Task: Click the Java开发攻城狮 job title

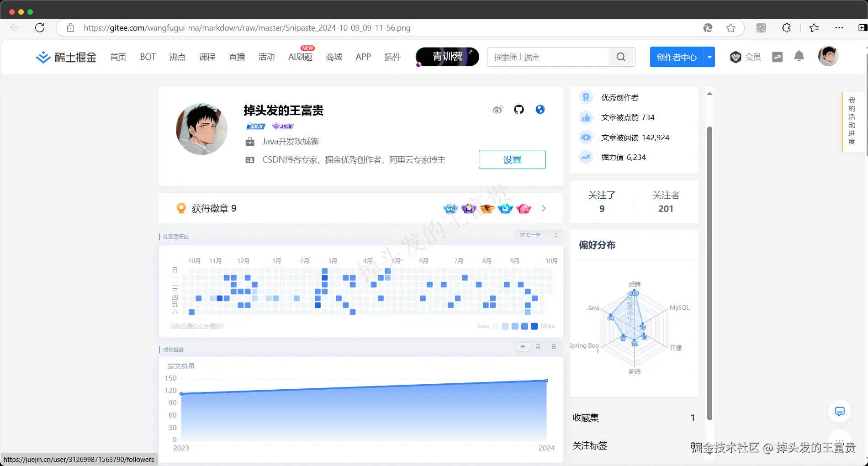Action: point(291,142)
